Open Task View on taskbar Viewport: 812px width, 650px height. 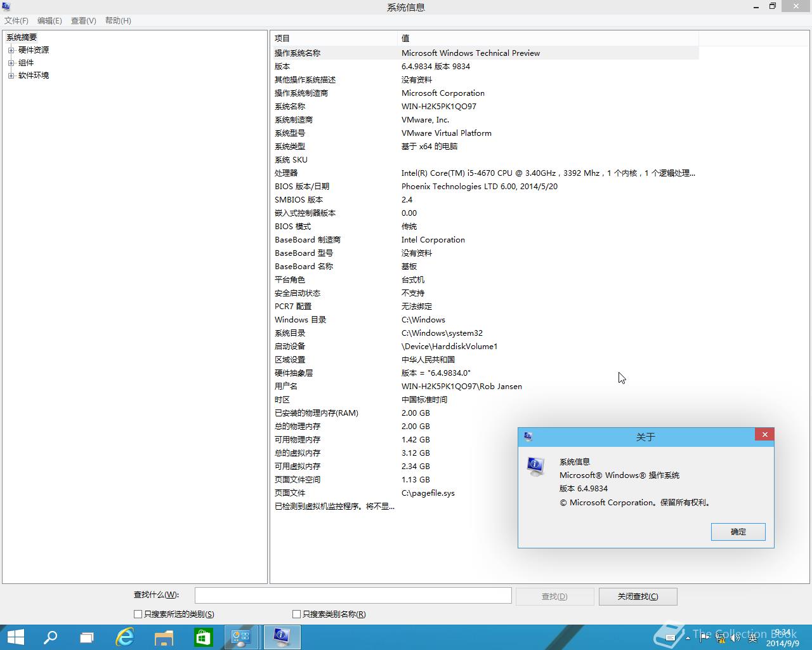pos(87,637)
